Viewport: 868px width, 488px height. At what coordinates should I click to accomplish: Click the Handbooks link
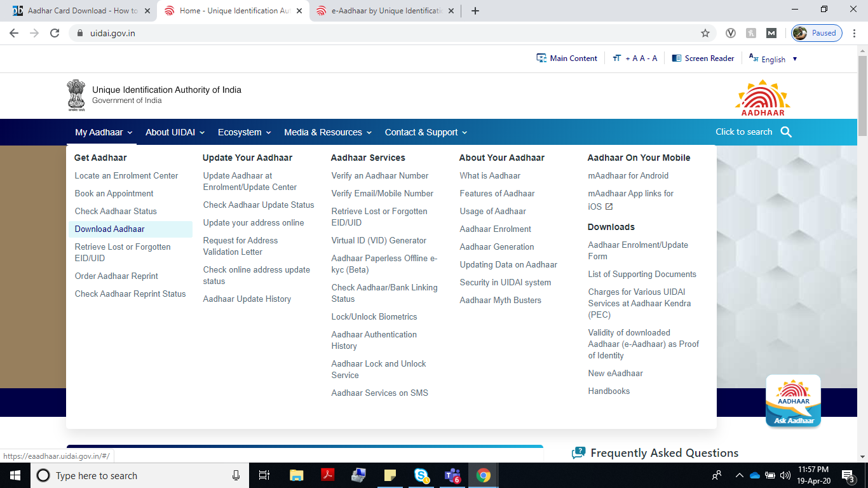[x=609, y=391]
